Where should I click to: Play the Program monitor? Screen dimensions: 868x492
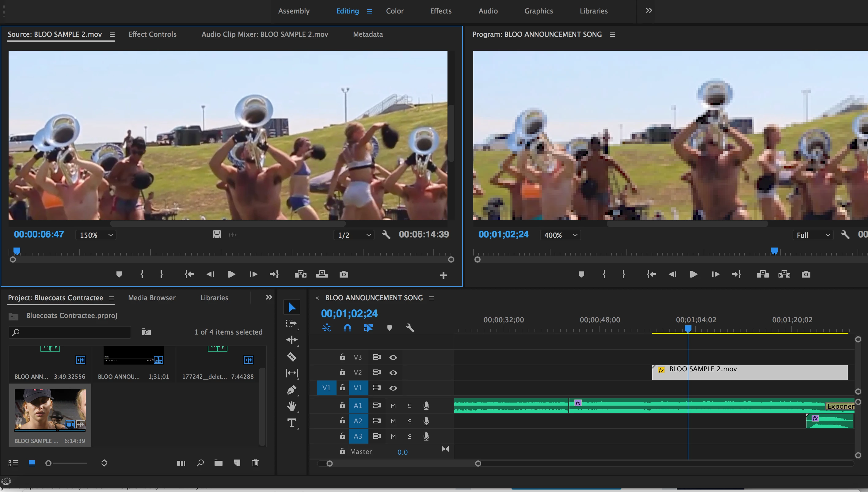(x=693, y=274)
